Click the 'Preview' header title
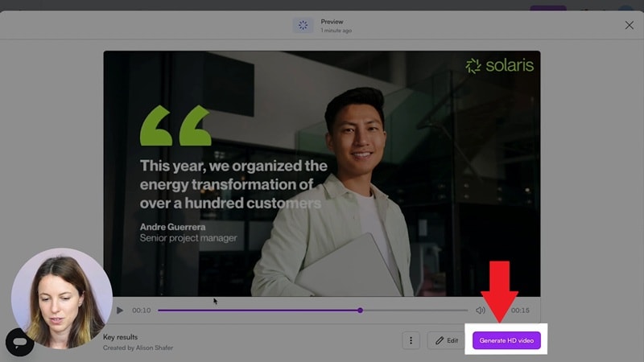This screenshot has height=362, width=644. coord(332,22)
